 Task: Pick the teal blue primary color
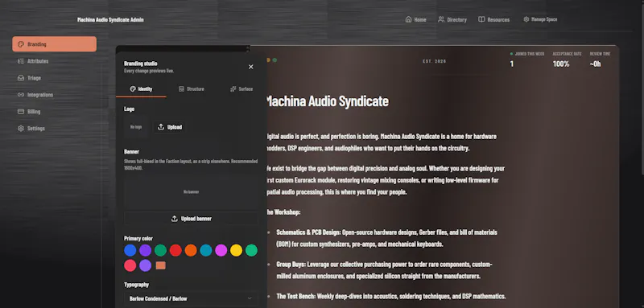point(206,251)
